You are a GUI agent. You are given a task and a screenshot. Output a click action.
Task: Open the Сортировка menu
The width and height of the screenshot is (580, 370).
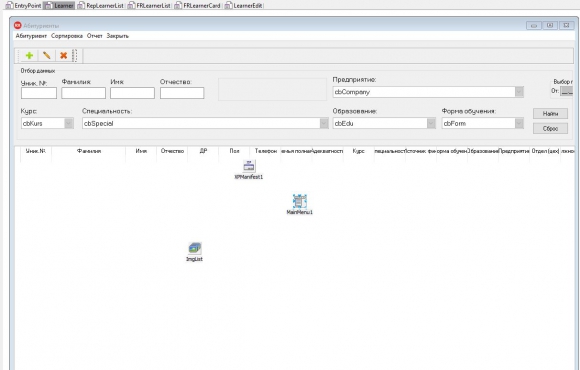pos(67,36)
